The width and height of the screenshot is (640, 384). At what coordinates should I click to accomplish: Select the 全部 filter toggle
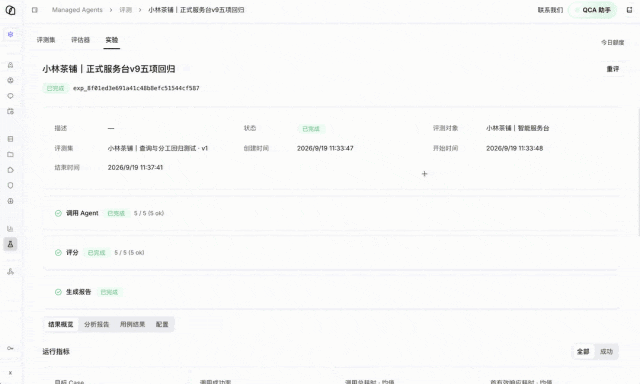(583, 351)
